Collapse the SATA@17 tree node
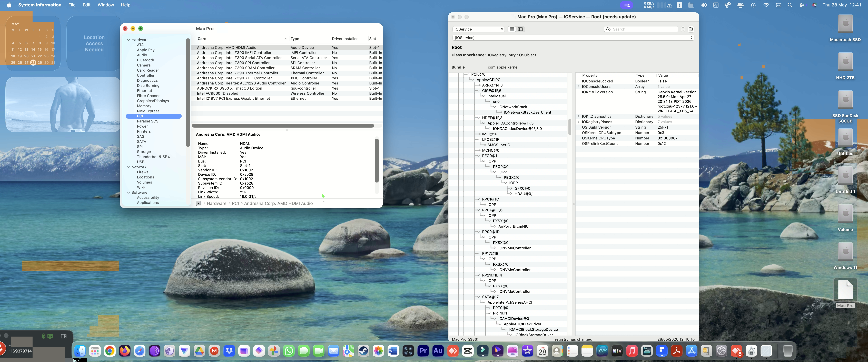Screen dimensions: 868x362 [x=478, y=297]
